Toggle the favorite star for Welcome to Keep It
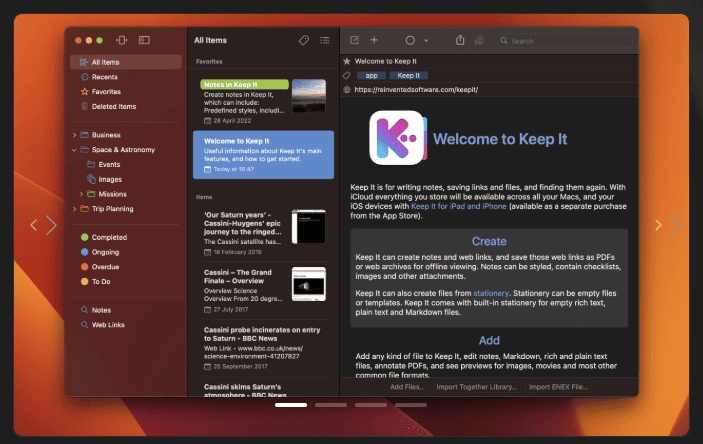 [347, 61]
